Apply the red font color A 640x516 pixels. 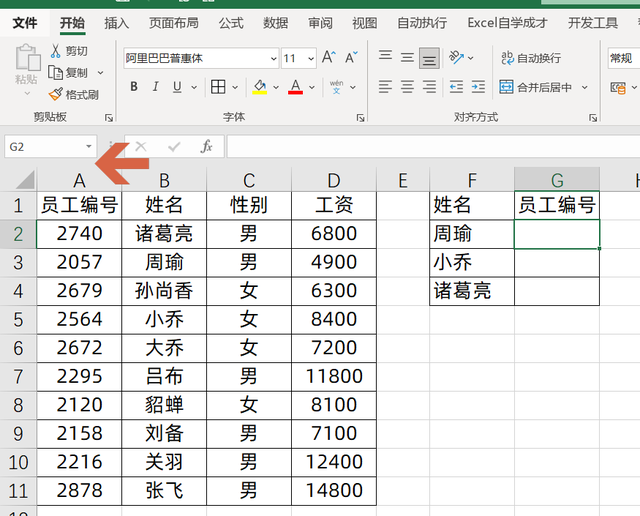click(x=296, y=87)
